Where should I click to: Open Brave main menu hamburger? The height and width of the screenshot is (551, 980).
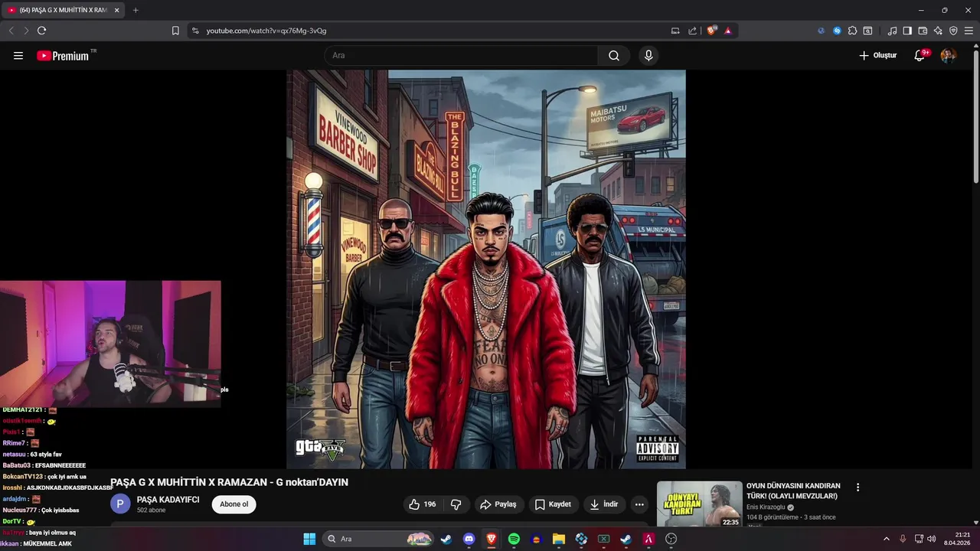click(969, 31)
